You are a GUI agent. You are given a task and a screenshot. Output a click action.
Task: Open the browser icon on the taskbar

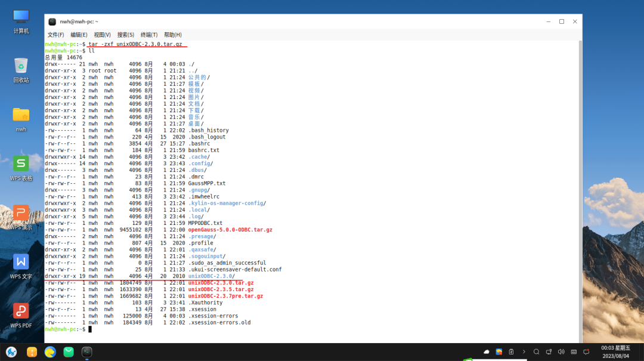50,352
